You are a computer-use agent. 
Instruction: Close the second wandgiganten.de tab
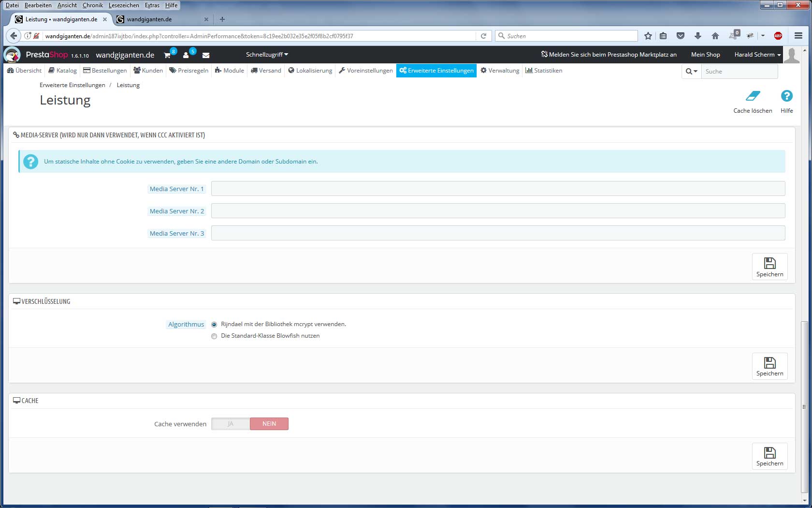tap(206, 19)
